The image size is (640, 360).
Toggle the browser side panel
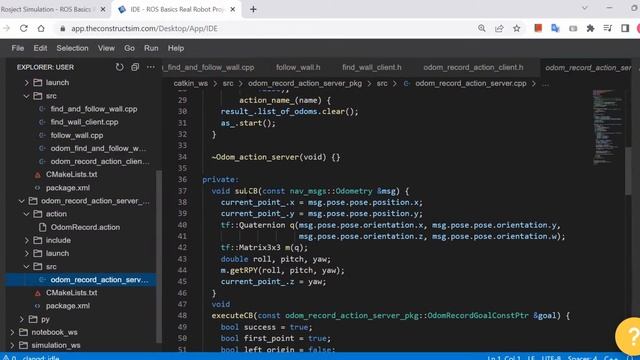point(625,28)
